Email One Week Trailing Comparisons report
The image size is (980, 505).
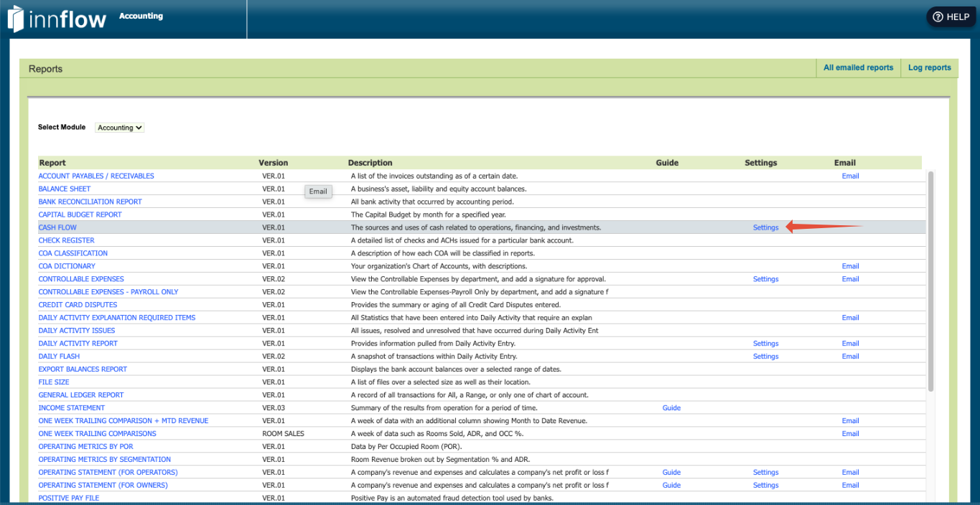[x=850, y=434]
